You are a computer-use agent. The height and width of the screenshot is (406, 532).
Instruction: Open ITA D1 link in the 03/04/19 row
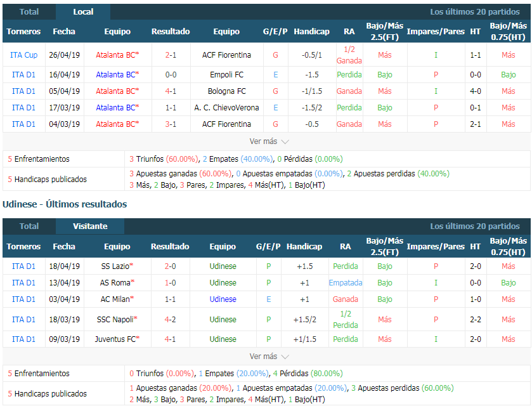click(x=23, y=299)
